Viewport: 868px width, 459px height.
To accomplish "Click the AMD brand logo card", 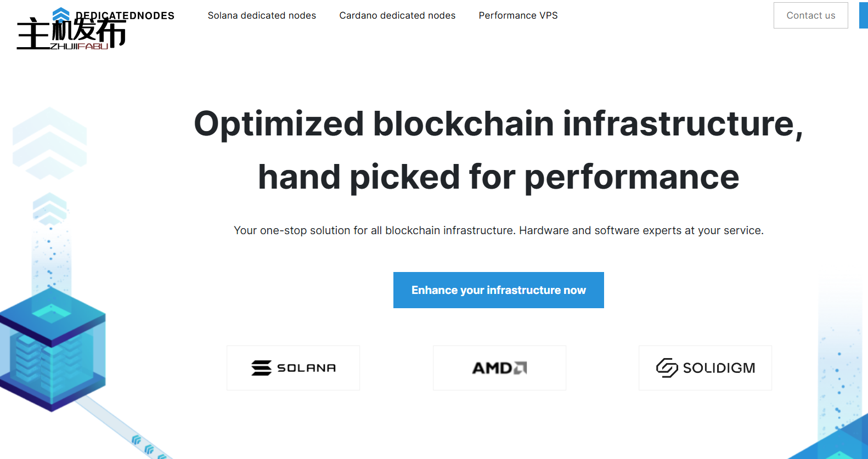I will point(499,367).
